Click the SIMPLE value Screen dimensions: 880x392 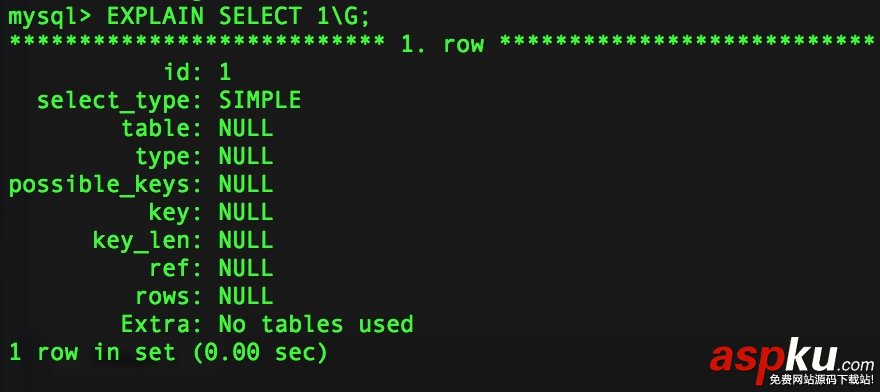coord(260,100)
